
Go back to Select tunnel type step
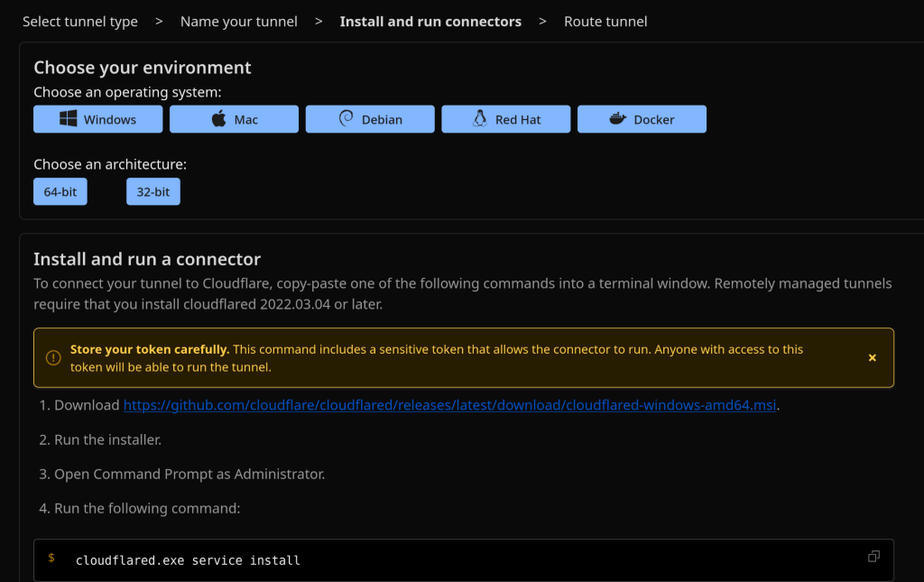point(80,22)
